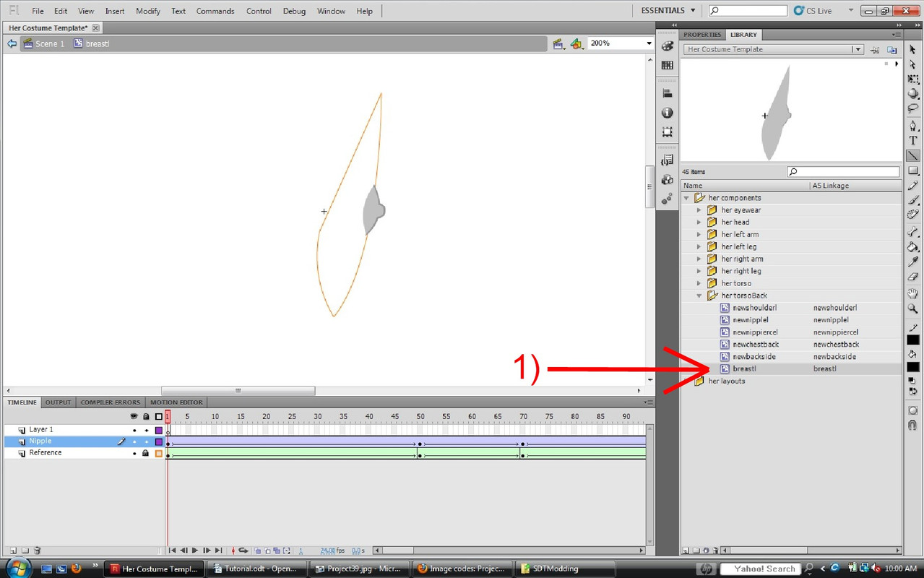Play the timeline animation
The width and height of the screenshot is (924, 578).
(194, 551)
